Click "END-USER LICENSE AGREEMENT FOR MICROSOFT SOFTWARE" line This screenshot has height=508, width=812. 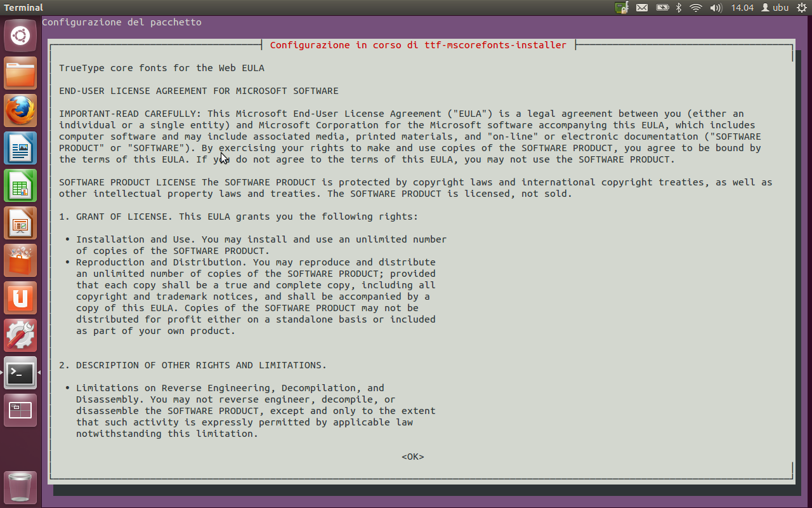tap(199, 91)
